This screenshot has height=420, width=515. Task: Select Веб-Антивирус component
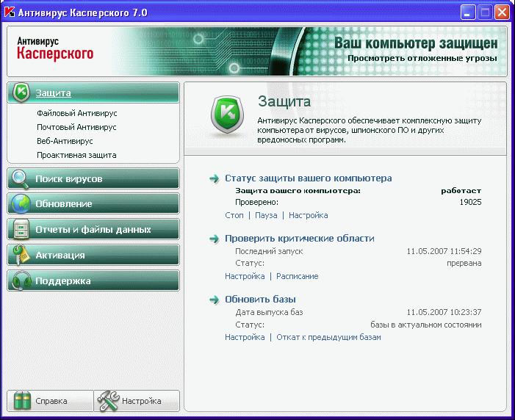click(x=65, y=141)
